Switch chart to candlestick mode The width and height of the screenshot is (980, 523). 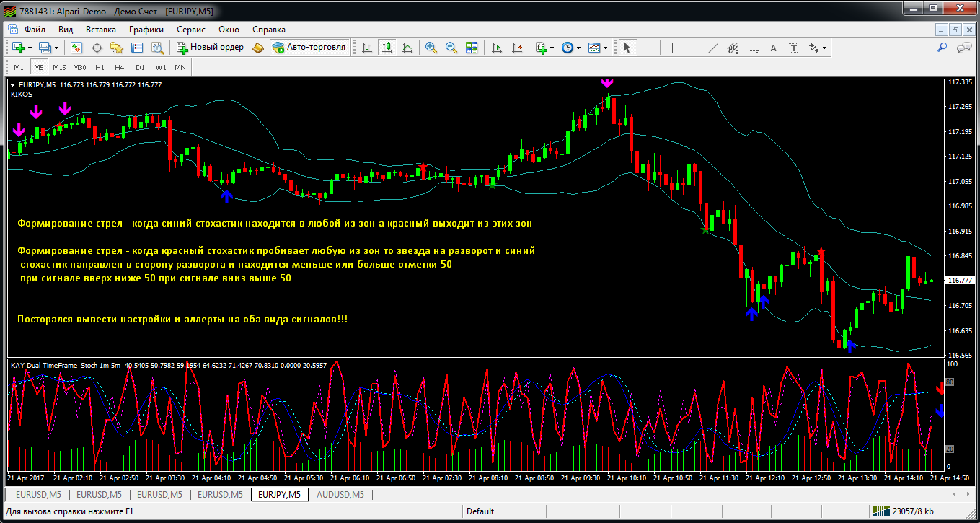[387, 48]
